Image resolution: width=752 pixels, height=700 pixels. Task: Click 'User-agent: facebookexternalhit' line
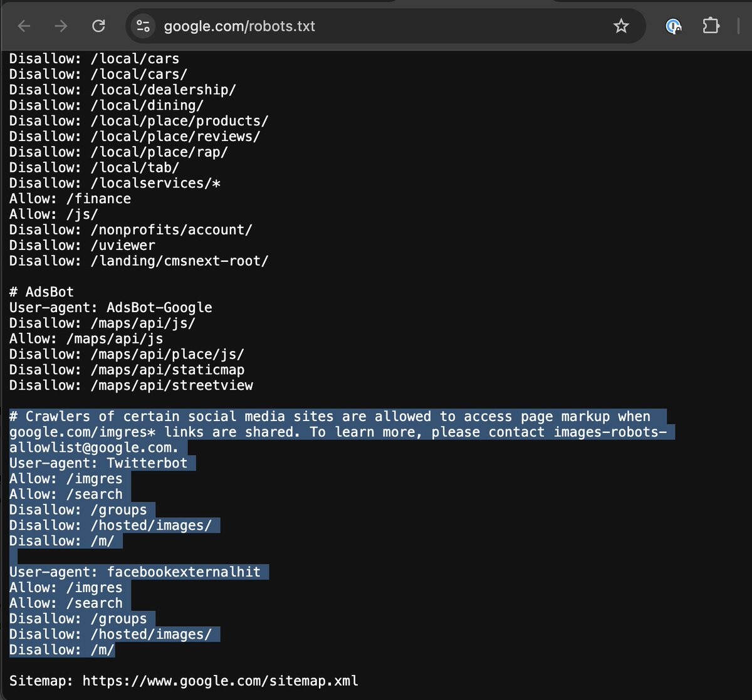pyautogui.click(x=135, y=572)
